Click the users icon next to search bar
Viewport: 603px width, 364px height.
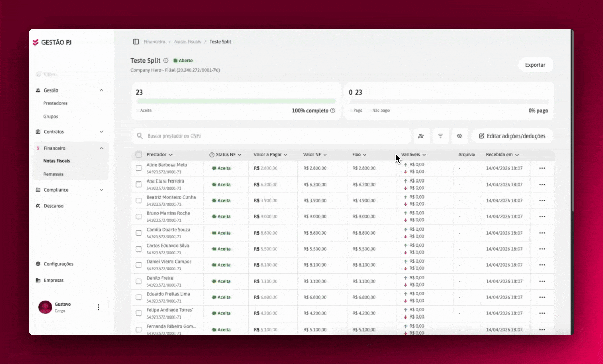click(x=421, y=136)
